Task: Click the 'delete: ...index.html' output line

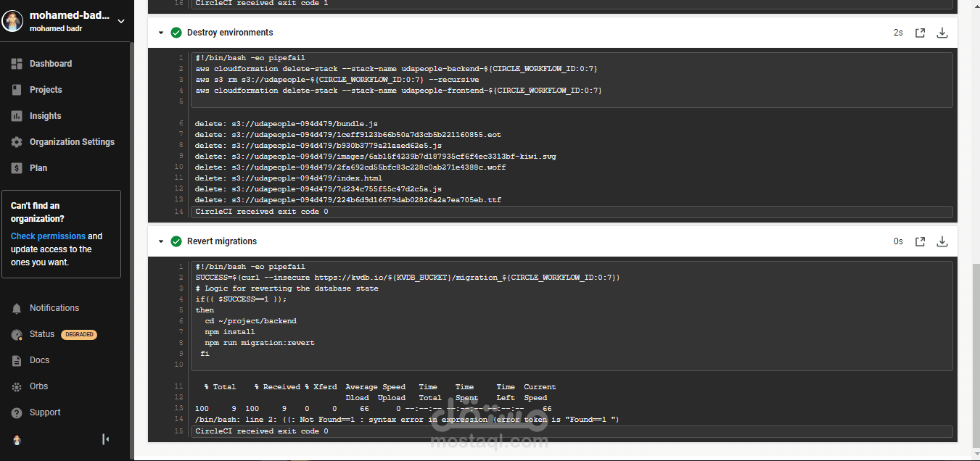Action: point(289,178)
